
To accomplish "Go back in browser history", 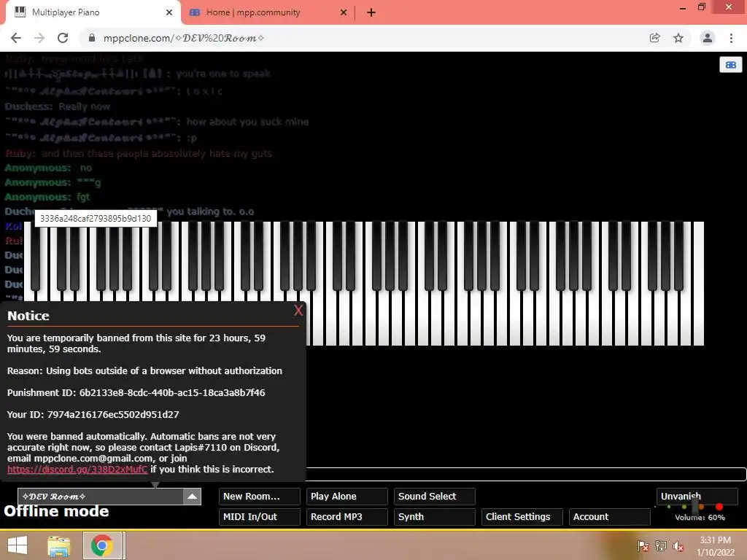I will pyautogui.click(x=16, y=38).
